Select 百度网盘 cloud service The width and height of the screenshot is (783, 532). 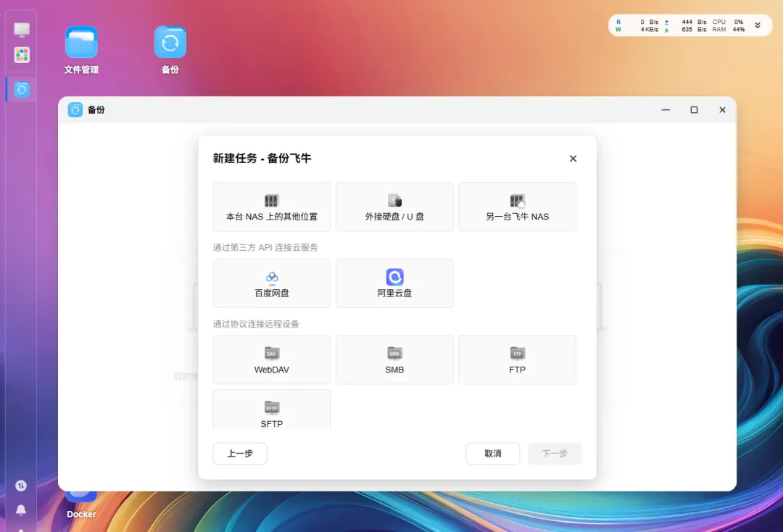pos(271,283)
